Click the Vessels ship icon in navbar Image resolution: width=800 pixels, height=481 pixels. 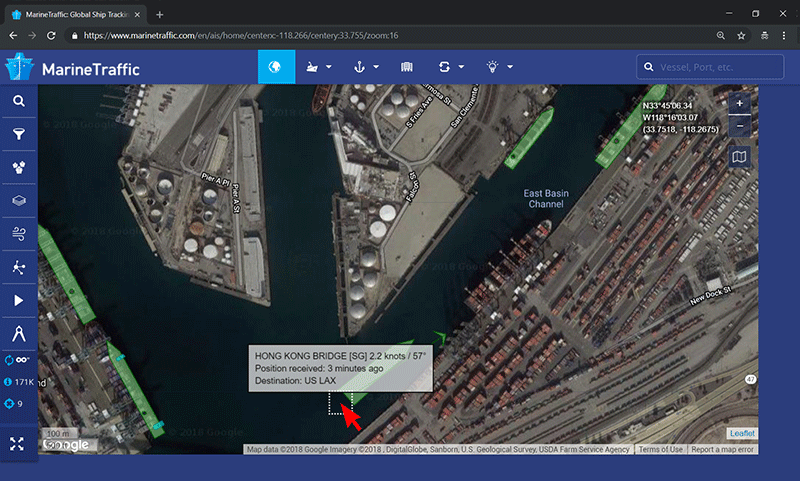312,67
